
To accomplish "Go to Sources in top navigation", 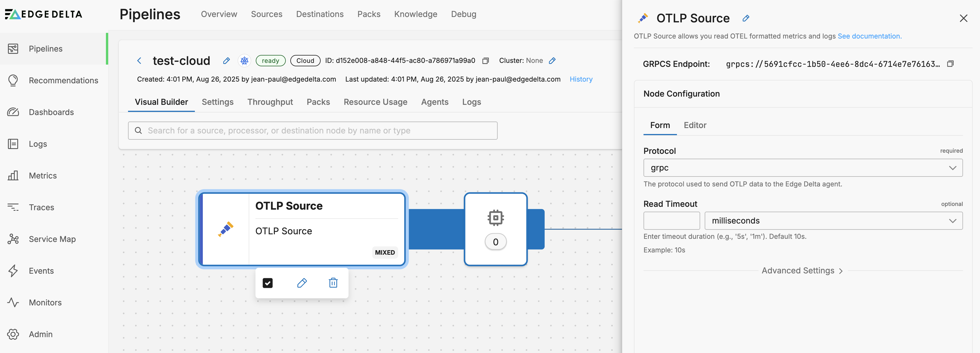I will click(267, 14).
